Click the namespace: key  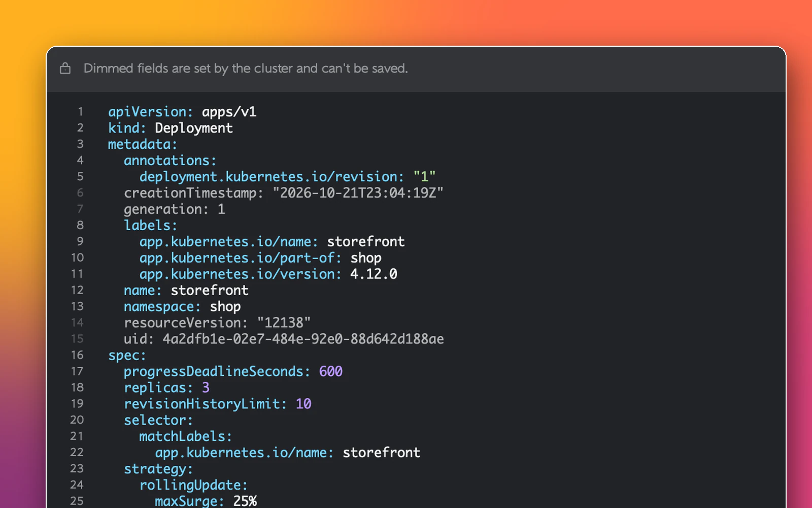point(162,307)
